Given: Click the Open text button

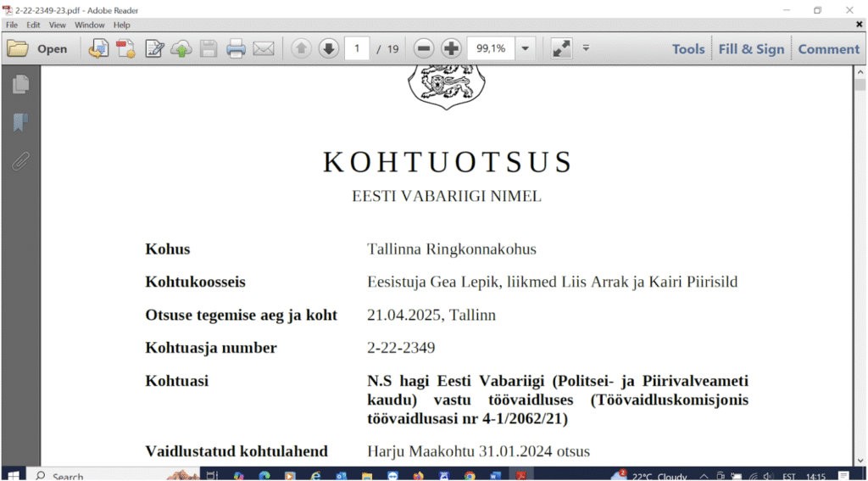Looking at the screenshot, I should (x=52, y=49).
